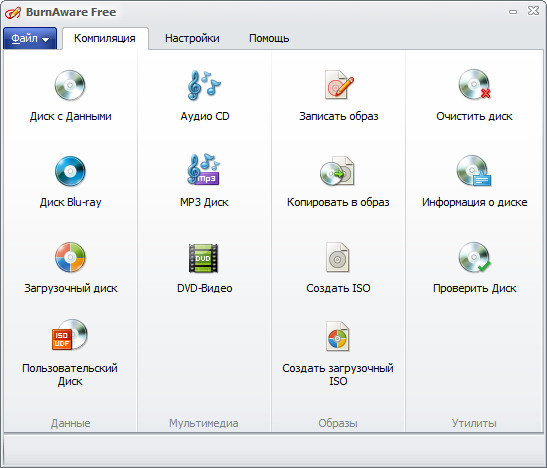The width and height of the screenshot is (547, 468).
Task: Open Пользовательский Диск ISO/UDF icon
Action: click(70, 335)
